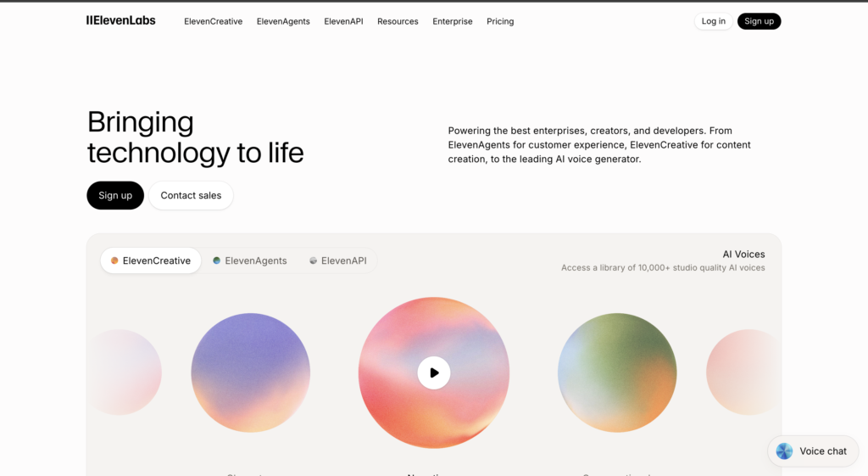
Task: Go to the Enterprise page
Action: click(453, 21)
